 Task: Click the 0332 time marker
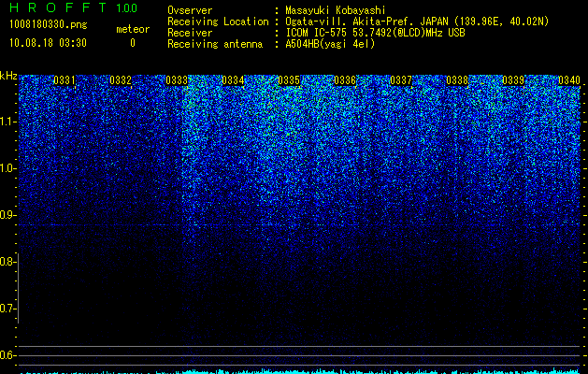pos(121,80)
